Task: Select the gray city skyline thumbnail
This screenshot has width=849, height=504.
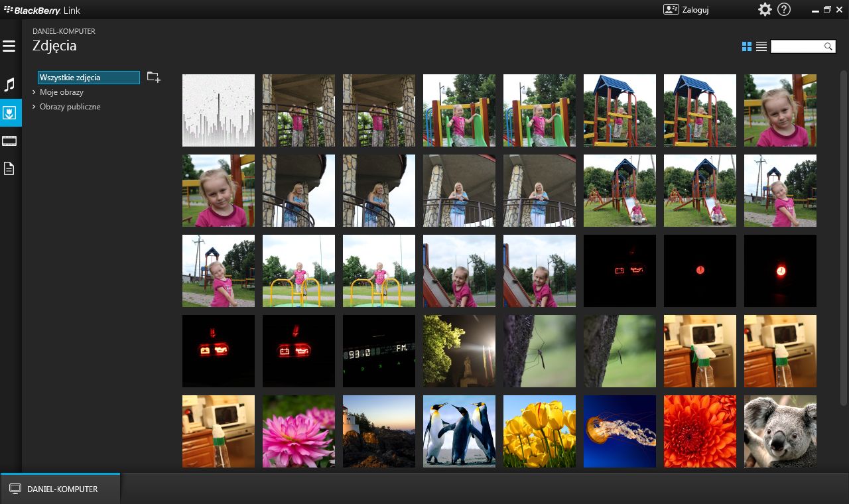Action: [x=218, y=110]
